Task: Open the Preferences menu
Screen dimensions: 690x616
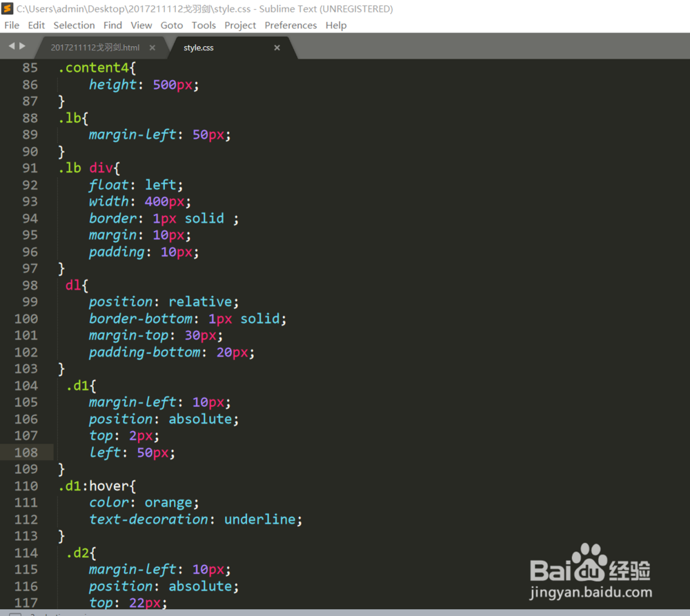Action: pos(290,26)
